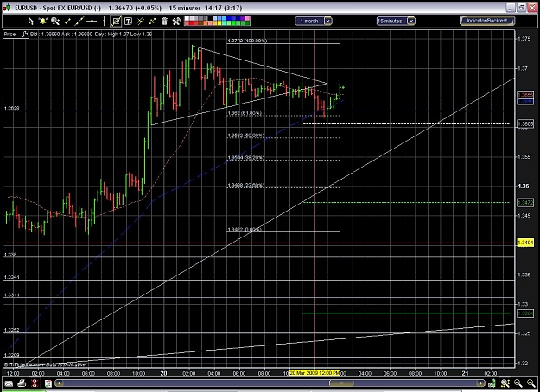The width and height of the screenshot is (540, 392).
Task: Click the horizontal scrollbar thumb
Action: (341, 383)
